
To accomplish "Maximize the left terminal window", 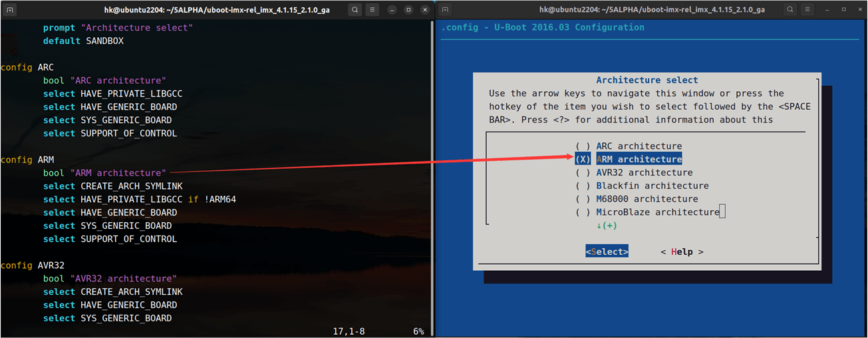I will (408, 10).
